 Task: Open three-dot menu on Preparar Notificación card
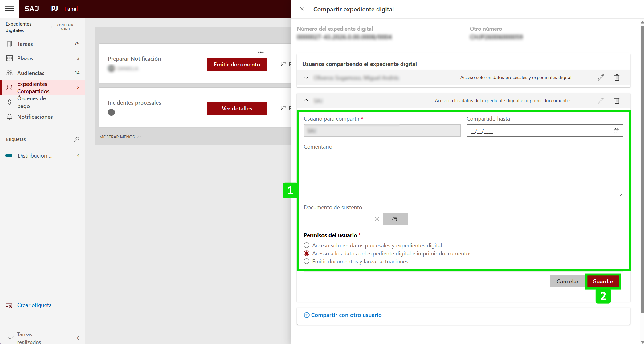(x=261, y=52)
